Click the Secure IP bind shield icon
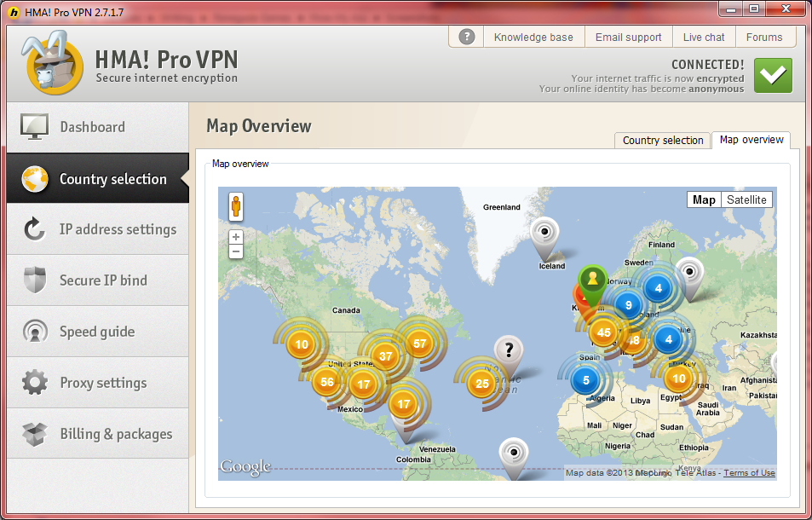The width and height of the screenshot is (812, 520). (x=35, y=280)
